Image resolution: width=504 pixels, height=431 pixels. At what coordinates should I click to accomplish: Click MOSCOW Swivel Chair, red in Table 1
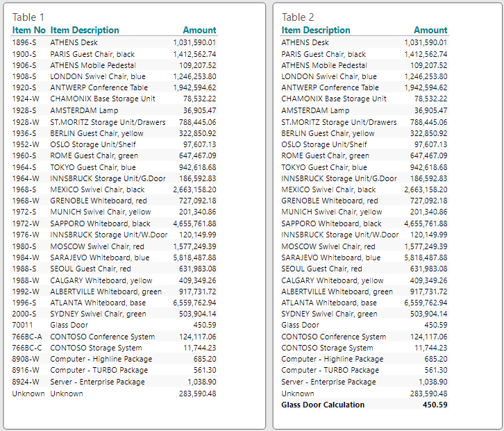[97, 246]
